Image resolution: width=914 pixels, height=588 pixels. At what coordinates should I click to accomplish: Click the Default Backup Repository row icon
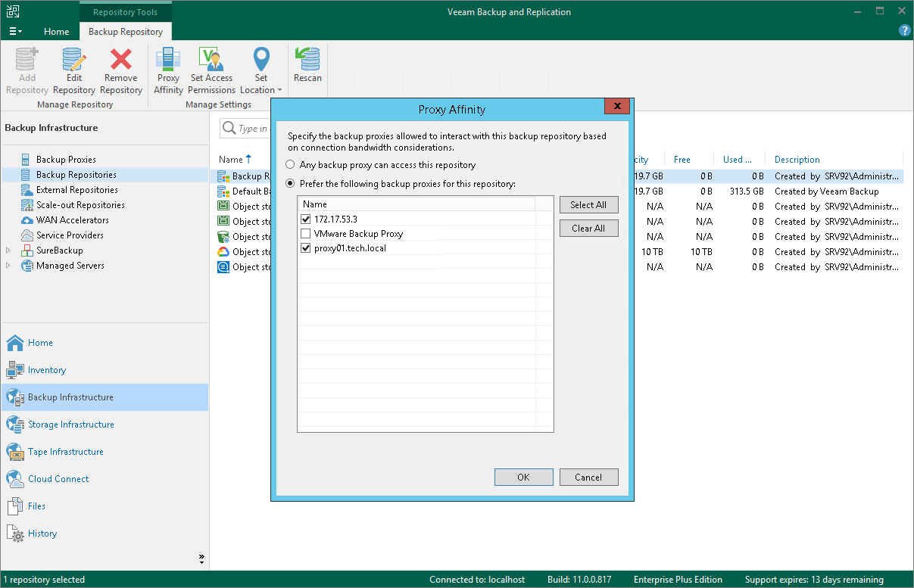pyautogui.click(x=223, y=191)
